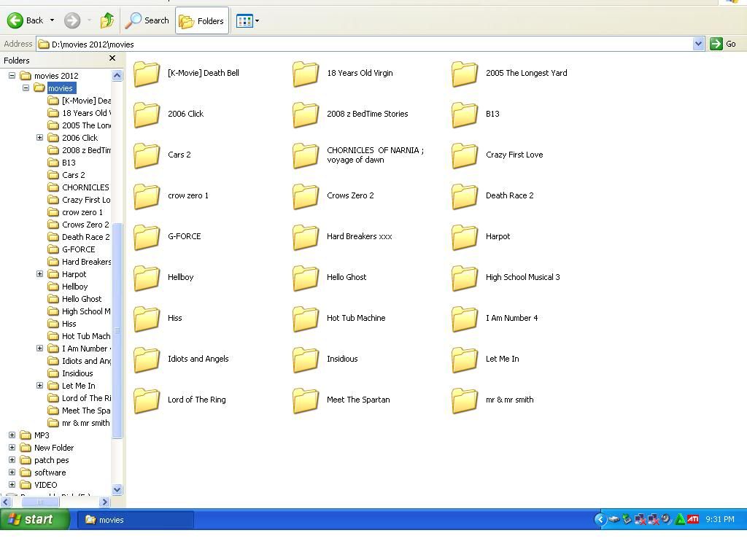Click the movies taskbar window button
This screenshot has width=747, height=560.
(x=136, y=520)
